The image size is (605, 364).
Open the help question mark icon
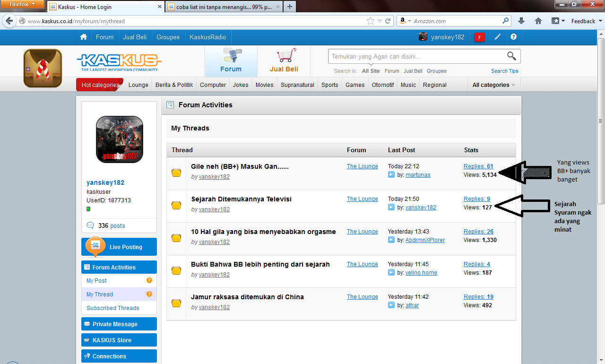click(x=514, y=37)
